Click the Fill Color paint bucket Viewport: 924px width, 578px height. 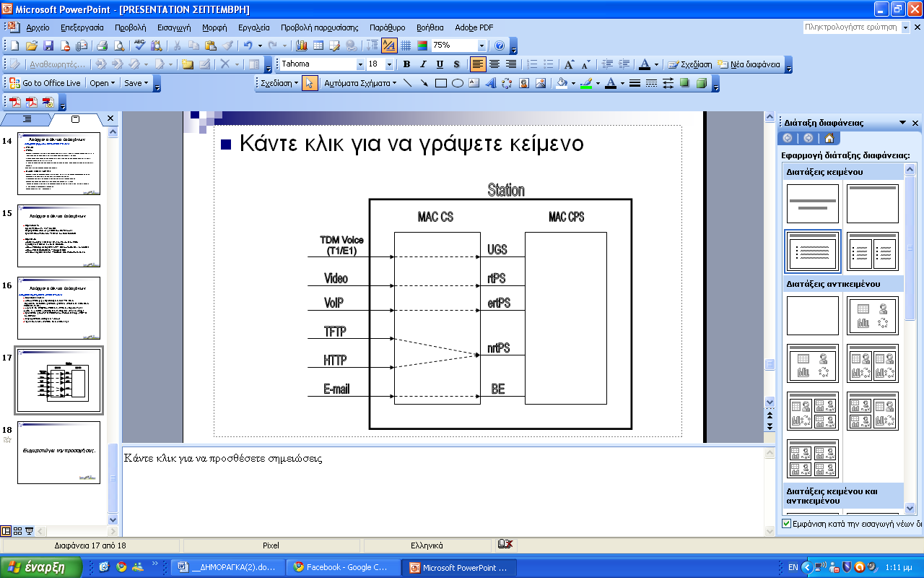coord(562,83)
